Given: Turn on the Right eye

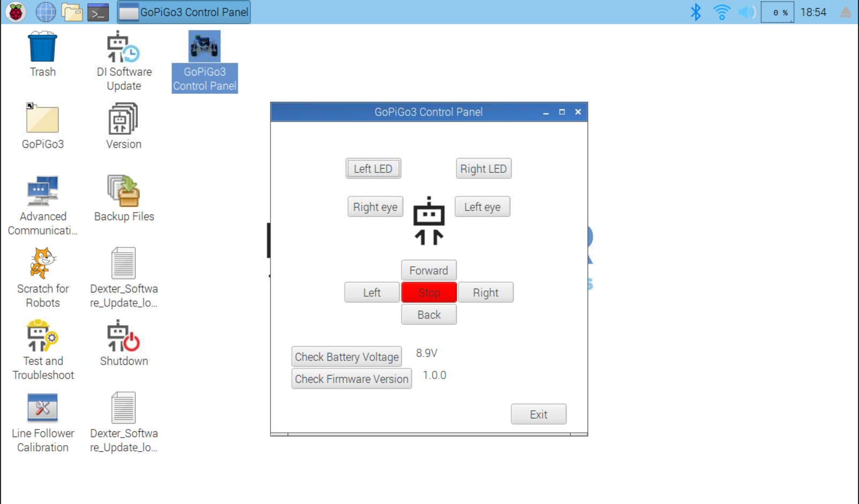Looking at the screenshot, I should 375,207.
